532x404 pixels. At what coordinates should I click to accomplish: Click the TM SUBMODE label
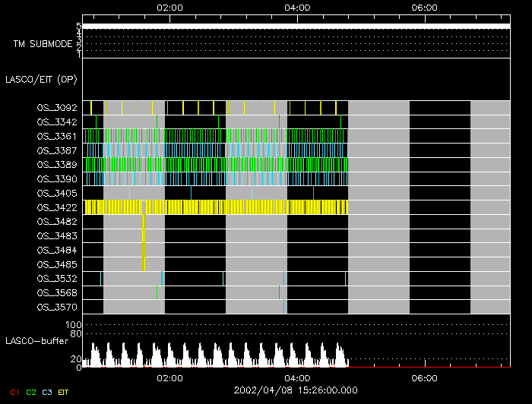(x=43, y=44)
